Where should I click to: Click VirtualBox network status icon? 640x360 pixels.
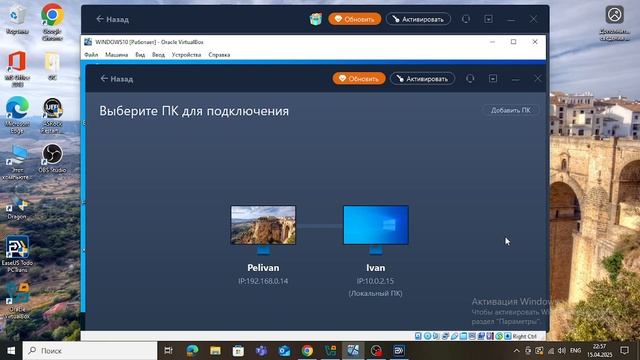tap(445, 336)
